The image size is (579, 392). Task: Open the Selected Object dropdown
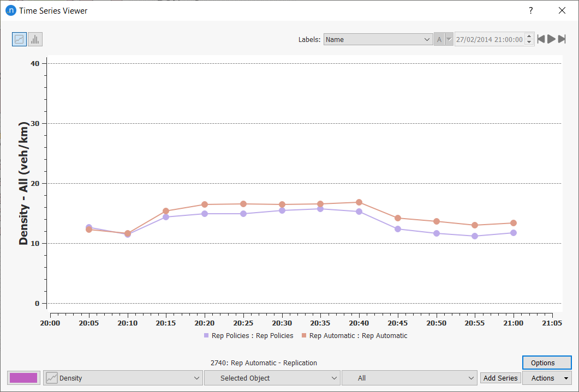click(272, 378)
